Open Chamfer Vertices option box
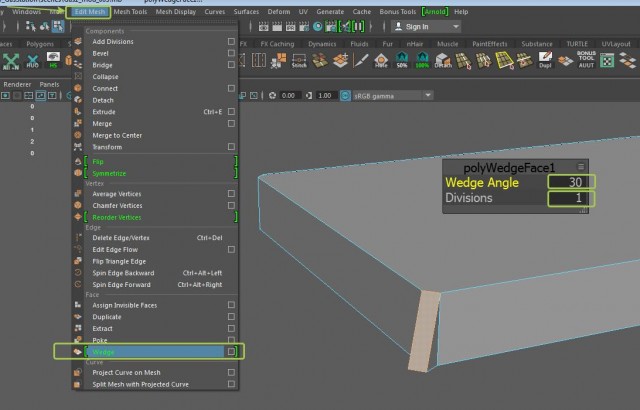 231,205
